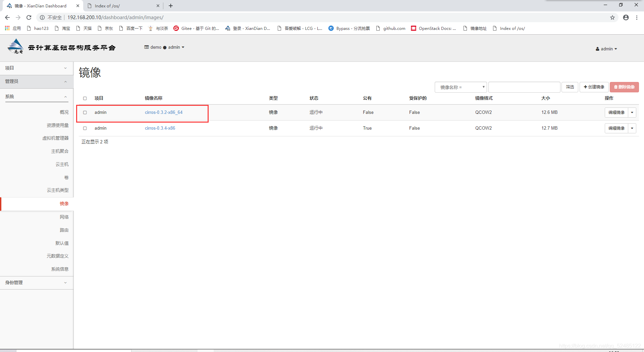Viewport: 644px width, 352px height.
Task: Open the 路由 routers page
Action: pyautogui.click(x=64, y=230)
